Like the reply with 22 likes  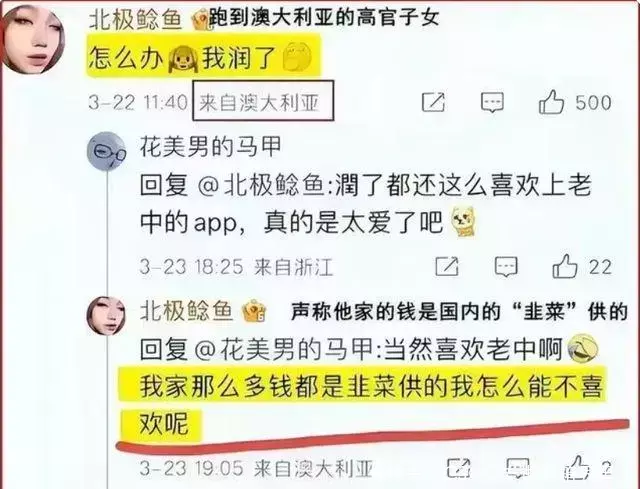point(565,267)
